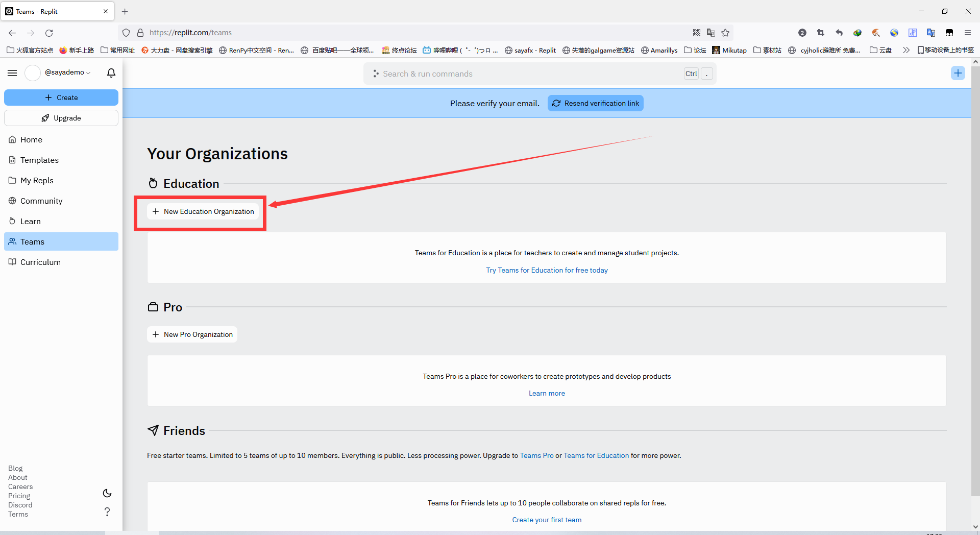Open My Repls in sidebar
Screen dimensions: 980x535
pyautogui.click(x=61, y=180)
